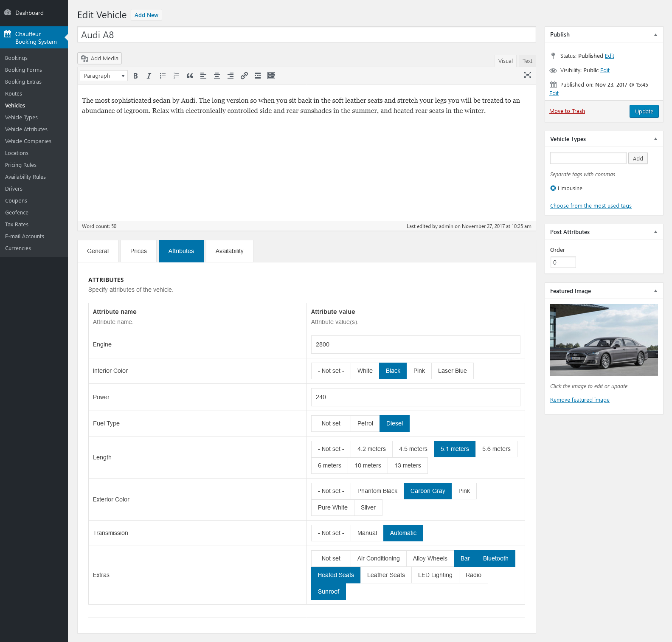Insert a numbered list
The image size is (672, 642).
(176, 76)
